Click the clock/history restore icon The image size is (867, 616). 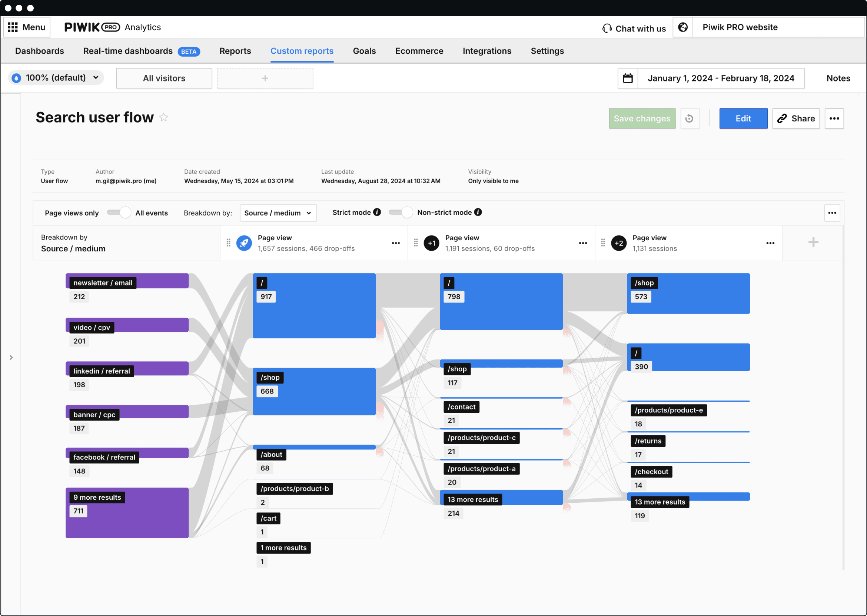point(690,118)
